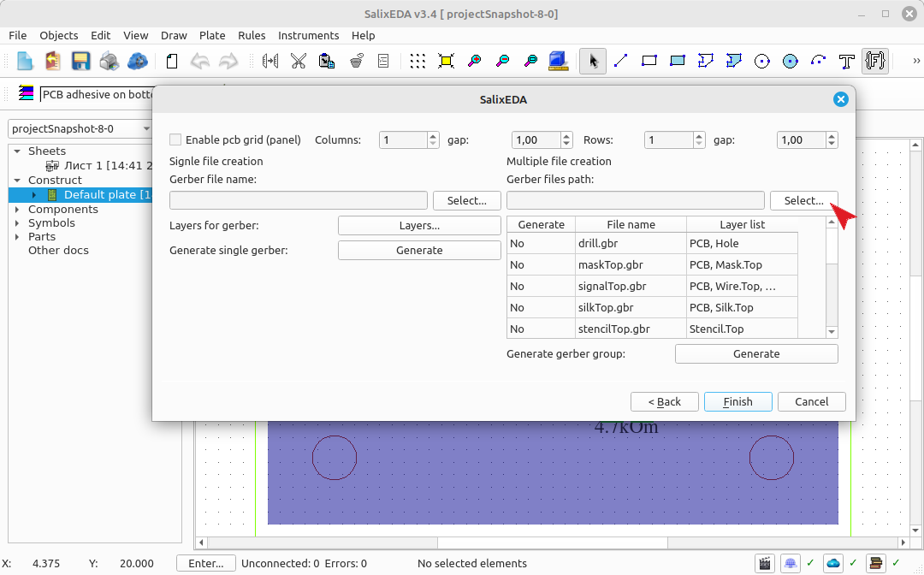Decrease the Rows spinner value
The image size is (924, 575).
tap(699, 144)
